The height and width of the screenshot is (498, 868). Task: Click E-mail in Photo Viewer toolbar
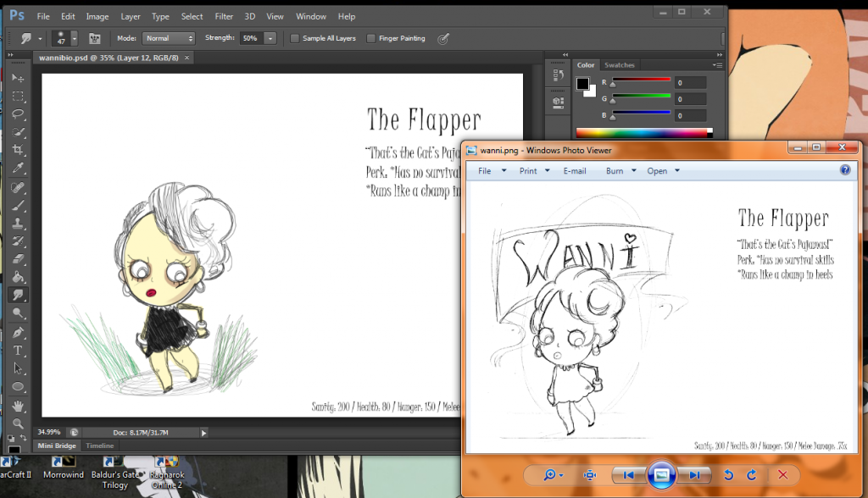click(x=575, y=171)
